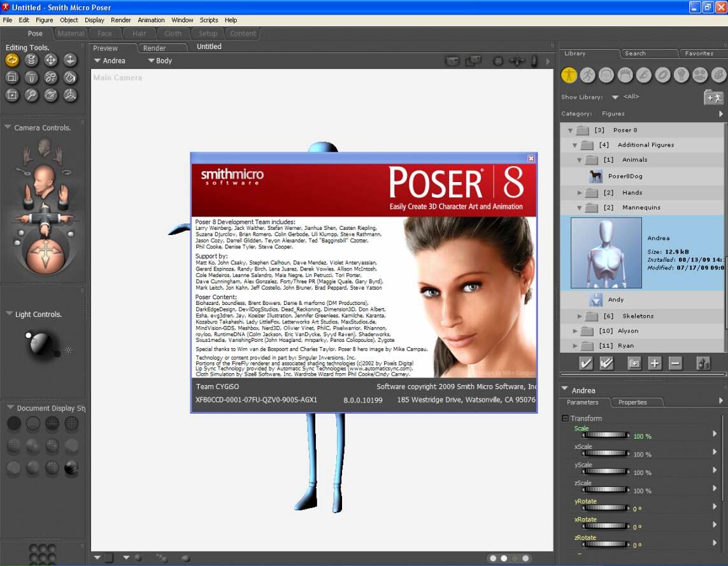Image resolution: width=728 pixels, height=566 pixels.
Task: Collapse the Camera Controls panel
Action: (x=8, y=127)
